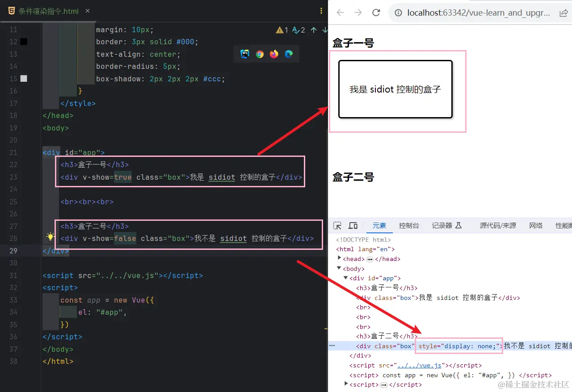The width and height of the screenshot is (572, 392).
Task: Click the localhost address bar URL
Action: [479, 13]
